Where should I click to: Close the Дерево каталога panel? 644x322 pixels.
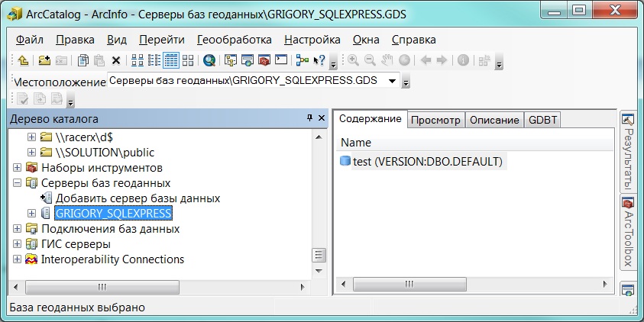(322, 118)
